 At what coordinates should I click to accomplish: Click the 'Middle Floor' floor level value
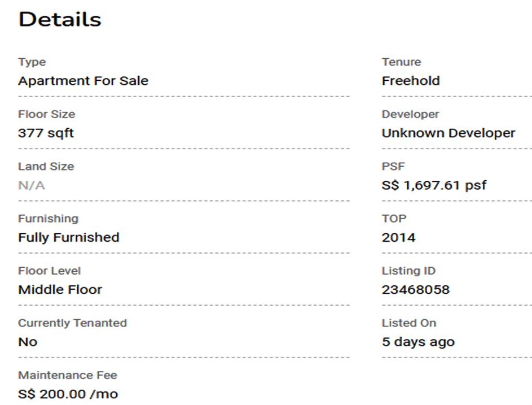(x=60, y=290)
